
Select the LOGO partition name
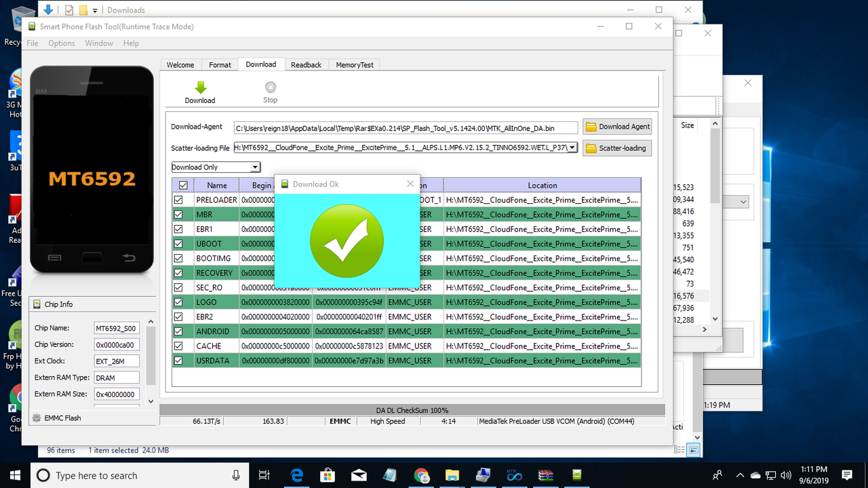pos(206,302)
